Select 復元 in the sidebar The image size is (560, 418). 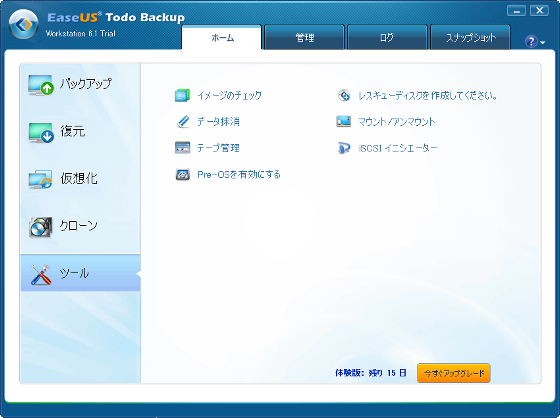(x=81, y=133)
